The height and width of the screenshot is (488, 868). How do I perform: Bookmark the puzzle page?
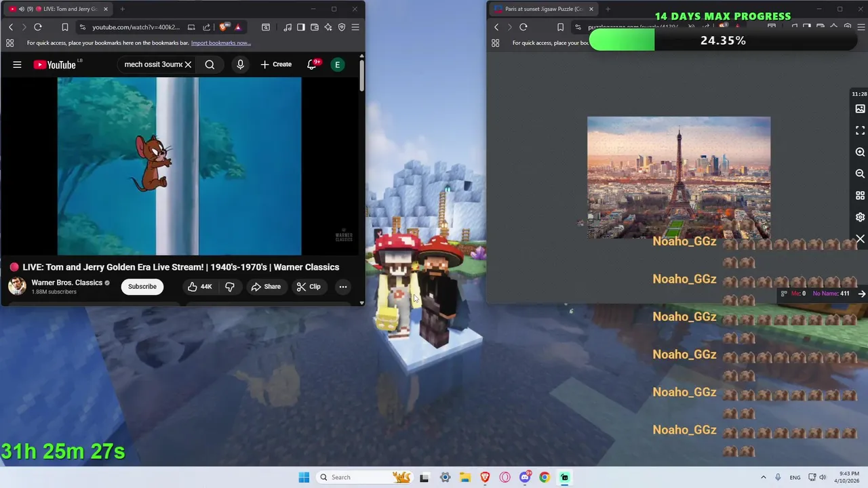(560, 27)
